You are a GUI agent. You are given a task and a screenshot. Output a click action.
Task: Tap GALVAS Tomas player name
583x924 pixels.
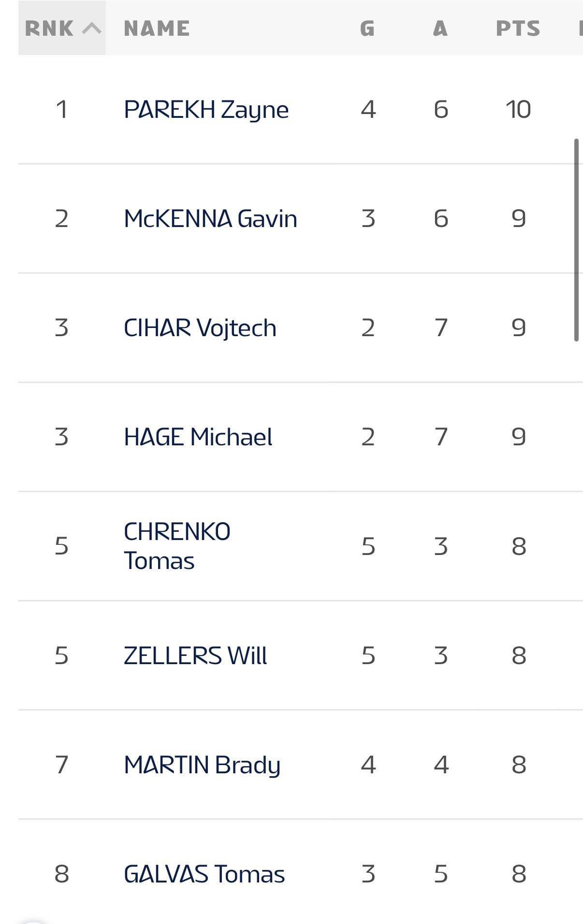(204, 874)
